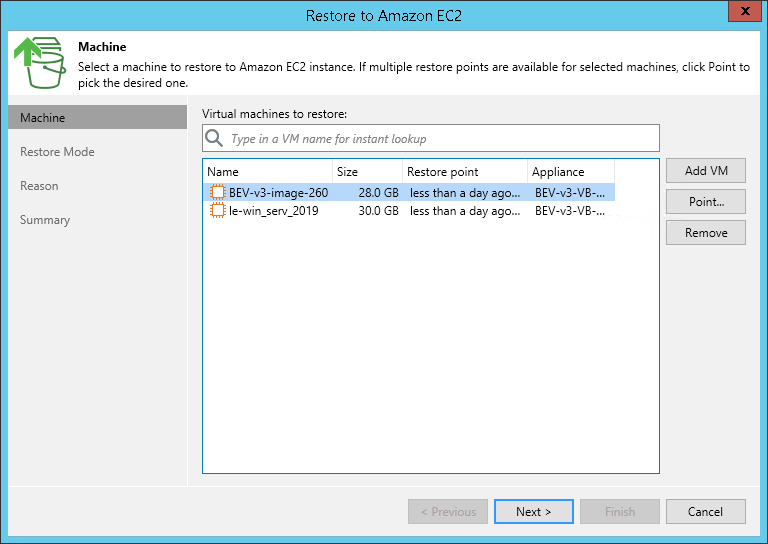Click the Add VM button

coord(706,170)
